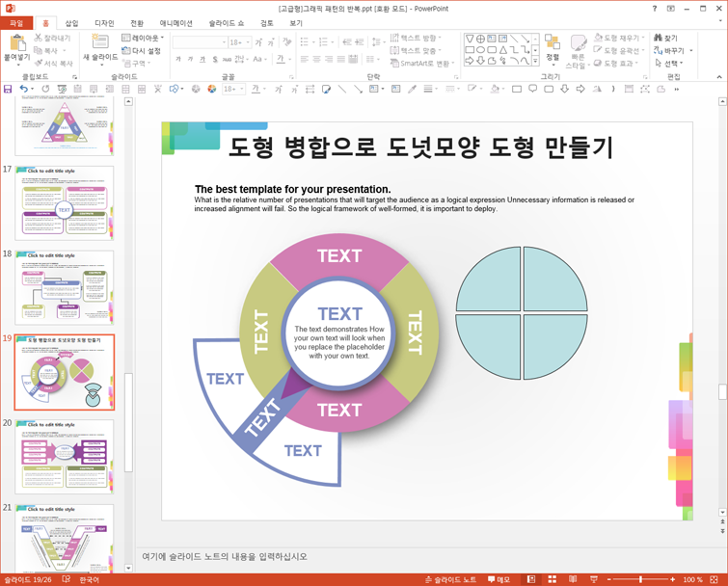The width and height of the screenshot is (728, 586).
Task: Switch to the Animations (애니메이션) tab
Action: [175, 23]
